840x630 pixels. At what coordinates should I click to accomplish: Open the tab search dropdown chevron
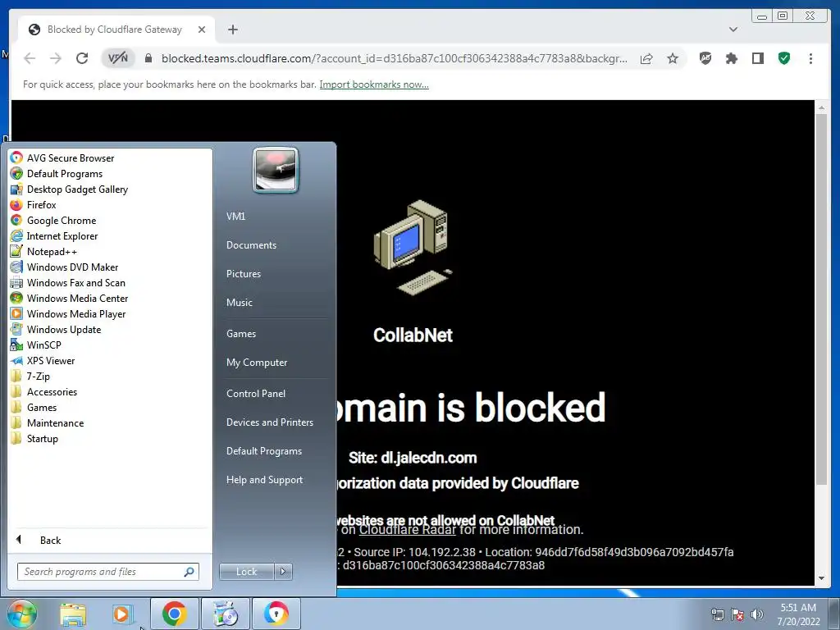tap(733, 30)
